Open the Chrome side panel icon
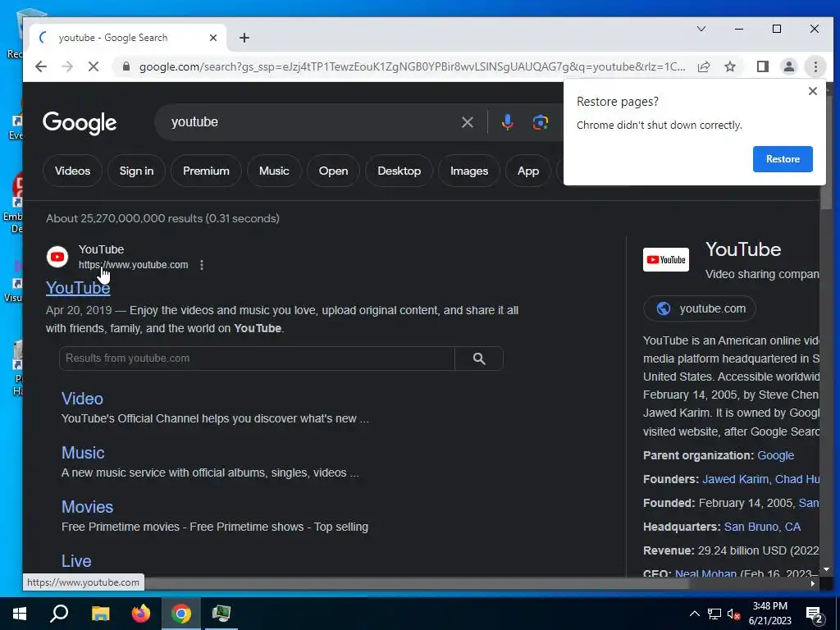840x630 pixels. 762,66
